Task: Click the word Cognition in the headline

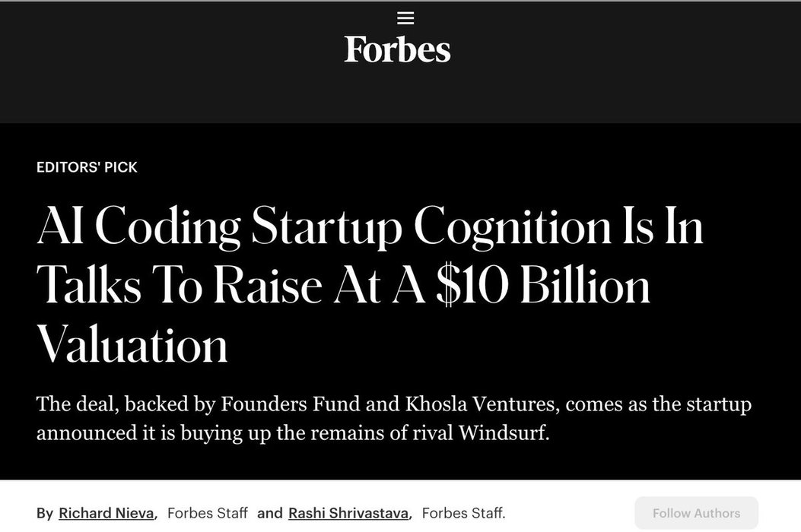Action: 512,227
